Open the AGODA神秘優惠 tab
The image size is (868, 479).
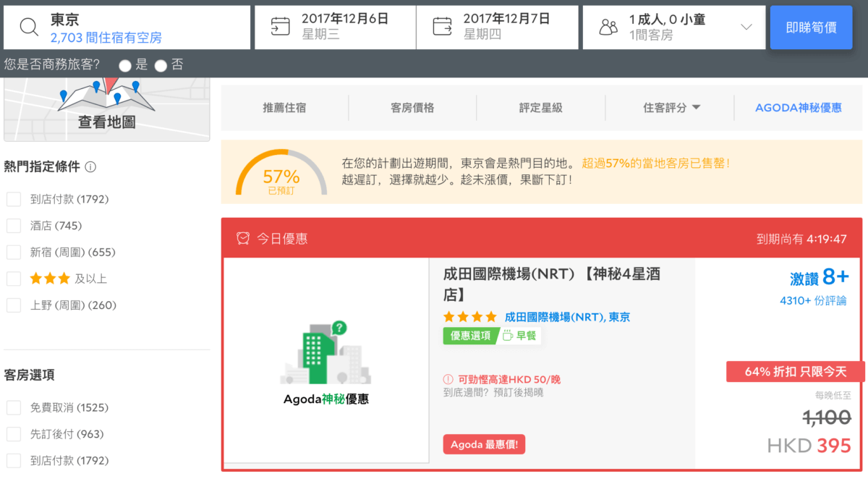tap(799, 108)
